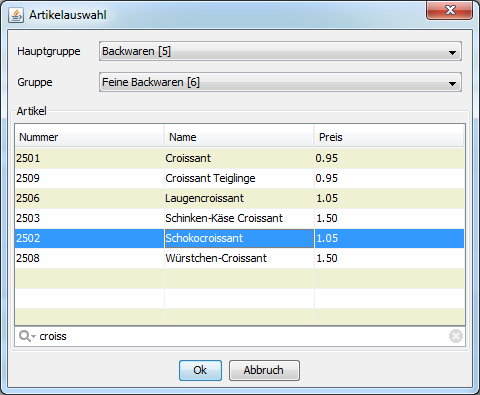Screen dimensions: 480x395
Task: Click the magnifier search options icon
Action: 27,336
